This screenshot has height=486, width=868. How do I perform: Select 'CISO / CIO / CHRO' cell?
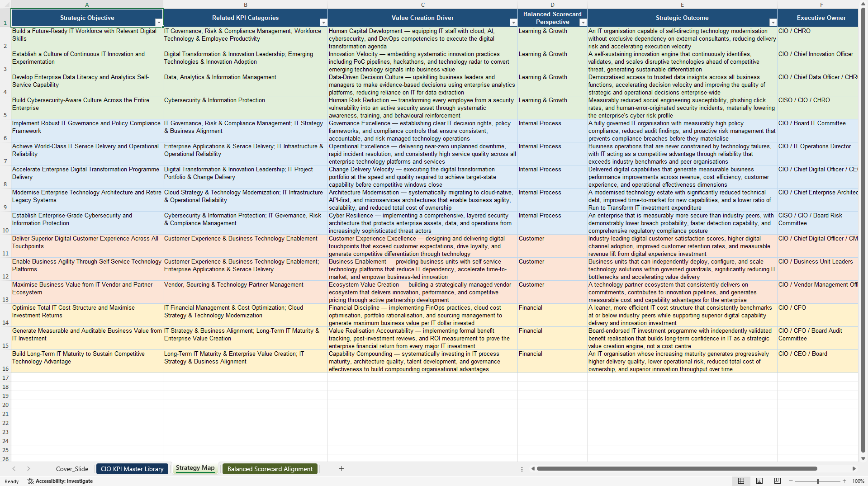tap(818, 108)
